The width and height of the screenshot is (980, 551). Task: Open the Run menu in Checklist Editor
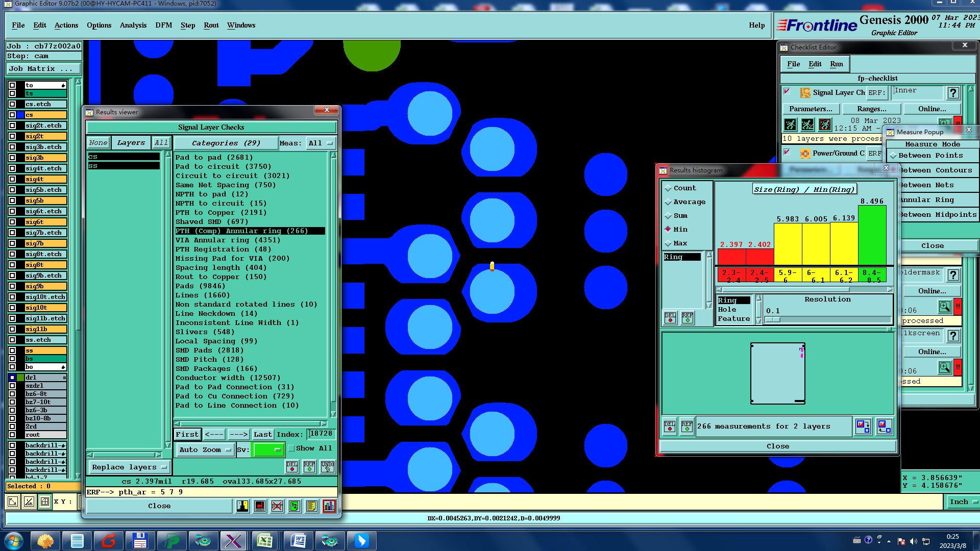point(837,64)
